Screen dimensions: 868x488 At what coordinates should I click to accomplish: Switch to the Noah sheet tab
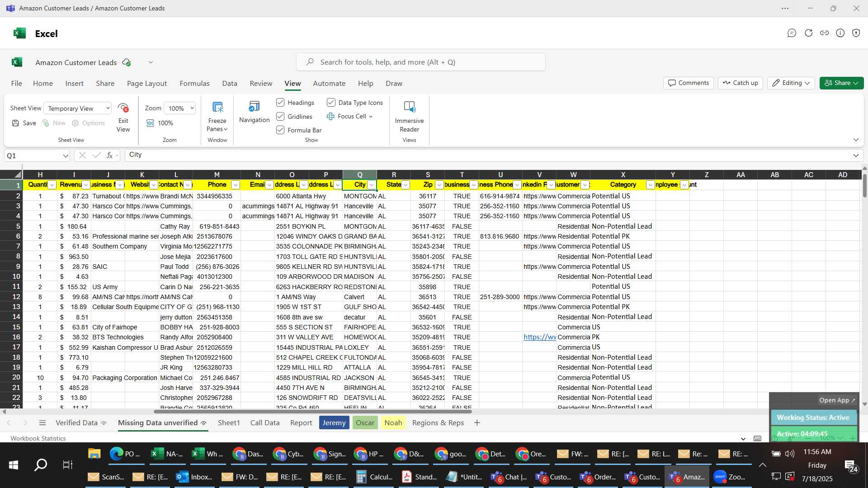click(x=393, y=423)
